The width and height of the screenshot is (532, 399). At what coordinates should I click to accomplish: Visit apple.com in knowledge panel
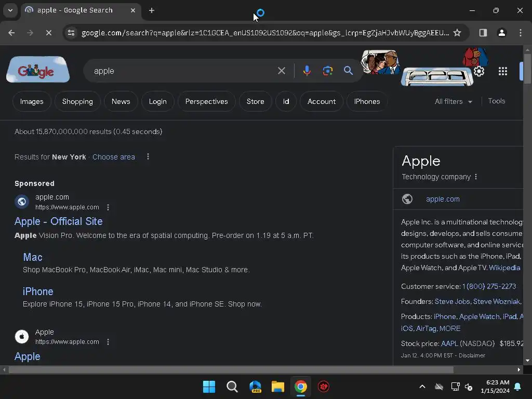click(x=443, y=199)
